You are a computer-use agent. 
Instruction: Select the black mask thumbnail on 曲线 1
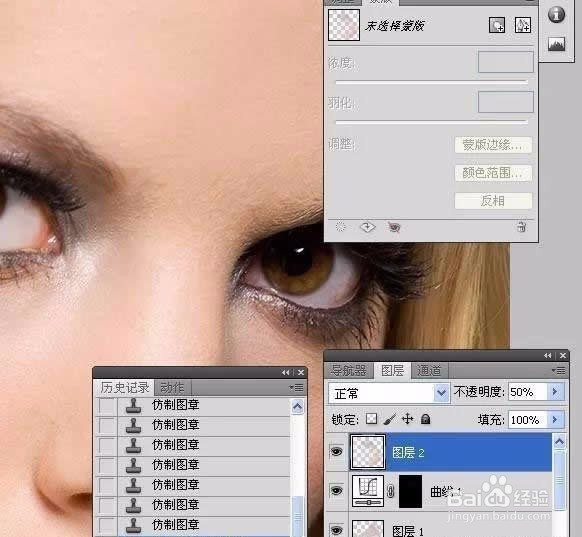411,491
